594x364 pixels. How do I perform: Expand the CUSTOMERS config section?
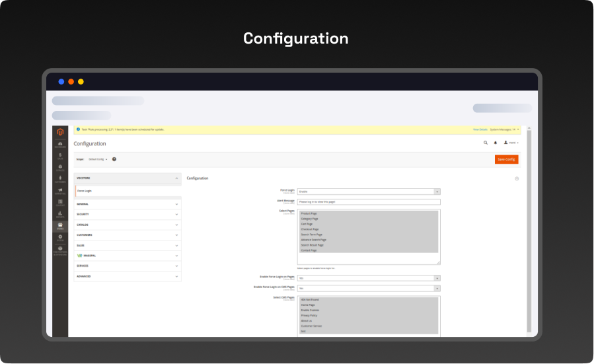pyautogui.click(x=128, y=235)
